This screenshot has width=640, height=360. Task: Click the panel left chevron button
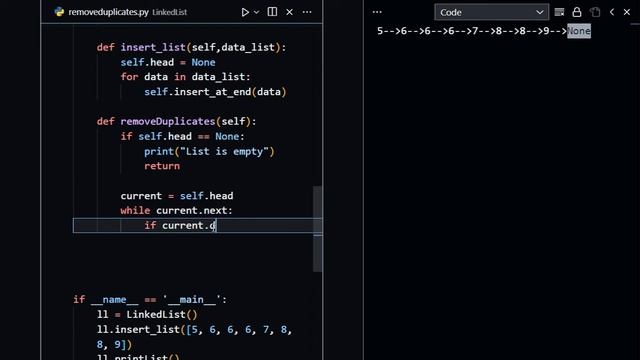point(612,12)
